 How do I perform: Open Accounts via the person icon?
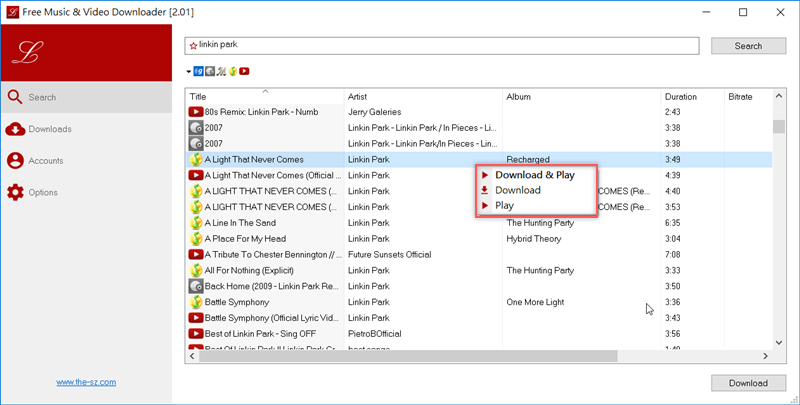[15, 160]
